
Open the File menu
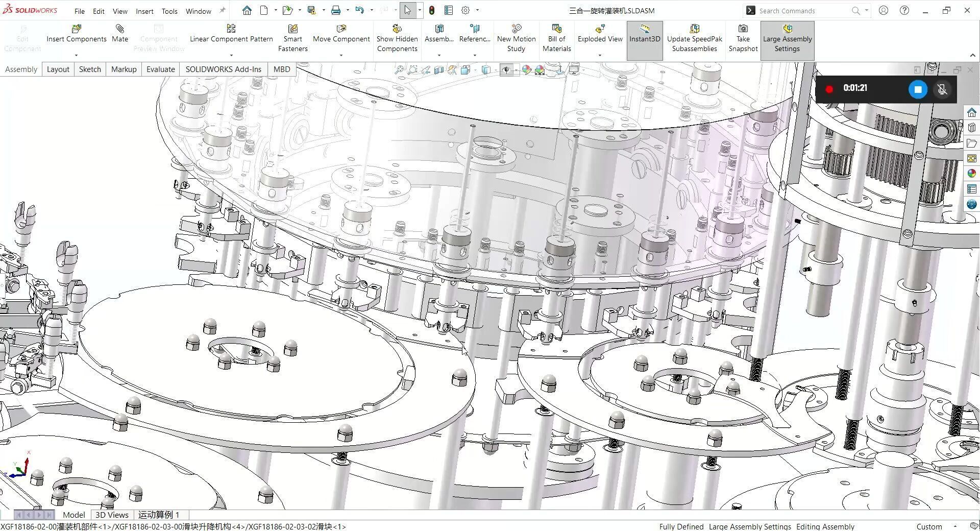pyautogui.click(x=80, y=11)
